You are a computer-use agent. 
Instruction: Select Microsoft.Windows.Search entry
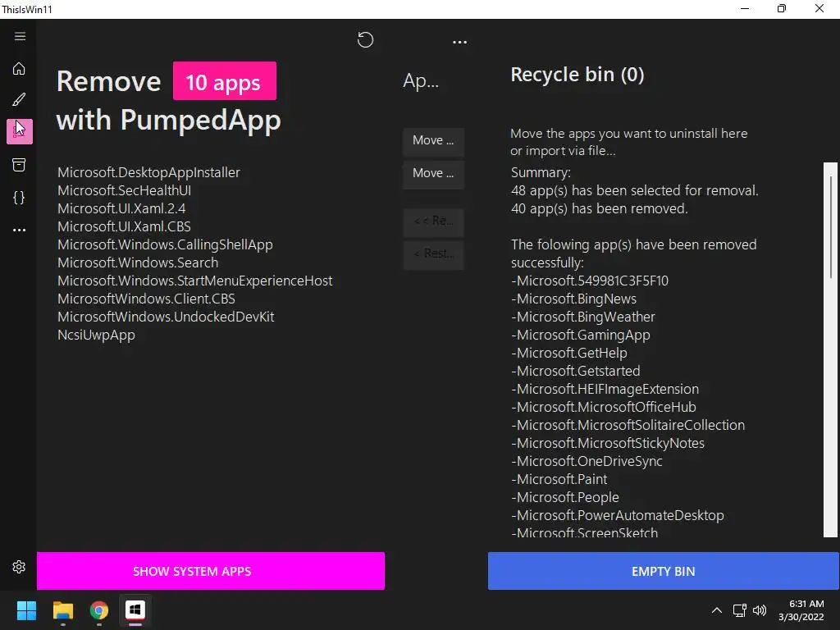pos(138,263)
